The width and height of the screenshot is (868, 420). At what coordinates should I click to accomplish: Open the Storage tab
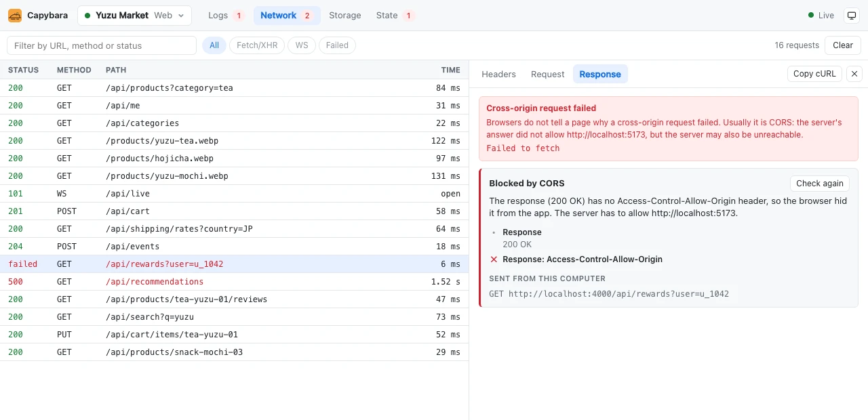tap(345, 15)
